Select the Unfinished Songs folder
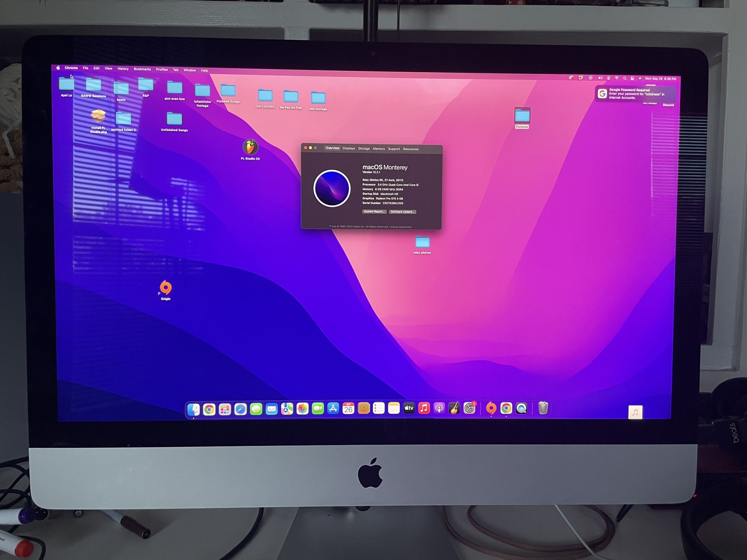Viewport: 747px width, 560px height. pyautogui.click(x=174, y=122)
